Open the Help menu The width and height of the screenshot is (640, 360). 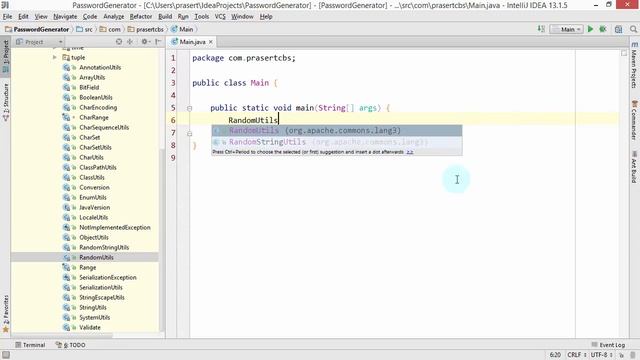pyautogui.click(x=266, y=16)
